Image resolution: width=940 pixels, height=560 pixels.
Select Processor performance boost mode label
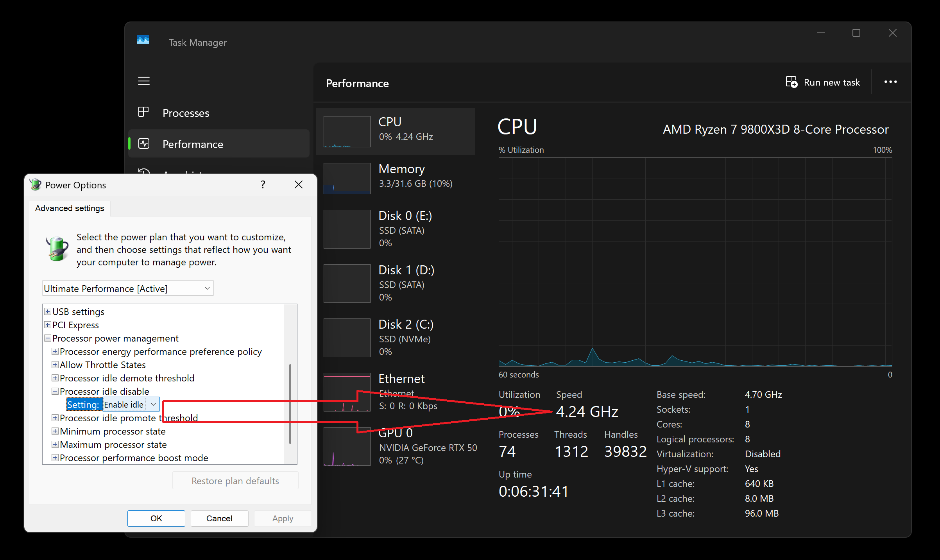(134, 458)
